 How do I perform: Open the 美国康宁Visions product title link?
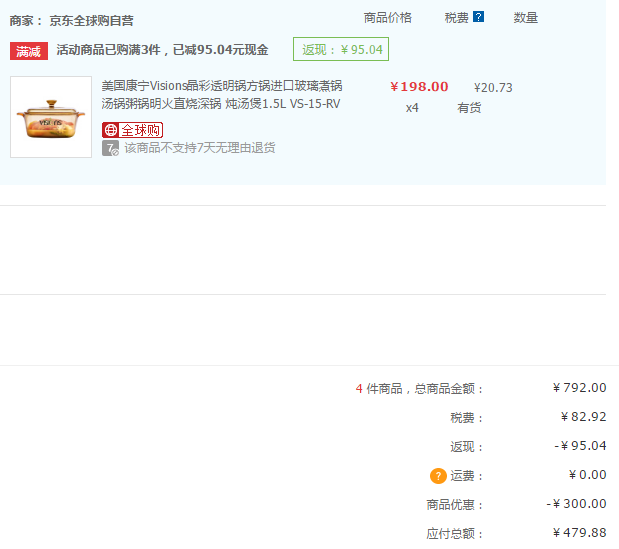tap(221, 95)
